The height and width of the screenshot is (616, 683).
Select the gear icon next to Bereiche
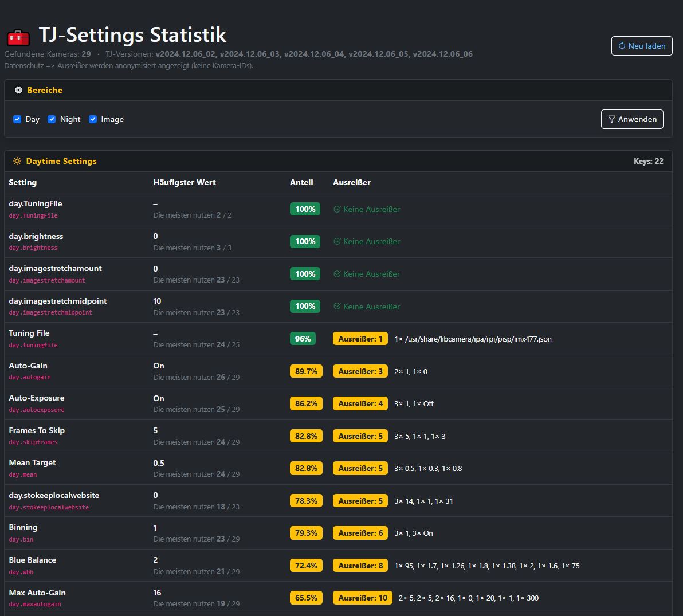point(18,90)
